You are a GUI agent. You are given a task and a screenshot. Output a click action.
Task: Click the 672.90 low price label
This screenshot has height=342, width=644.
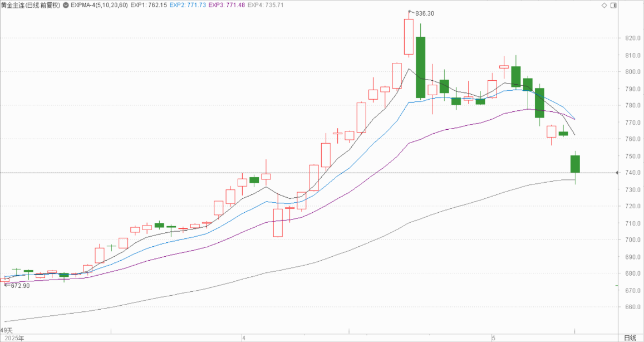20,286
